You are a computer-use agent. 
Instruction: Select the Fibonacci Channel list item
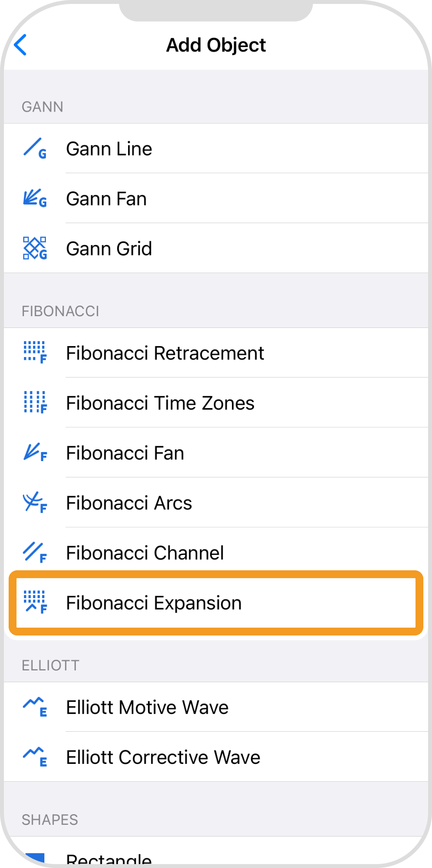point(145,553)
